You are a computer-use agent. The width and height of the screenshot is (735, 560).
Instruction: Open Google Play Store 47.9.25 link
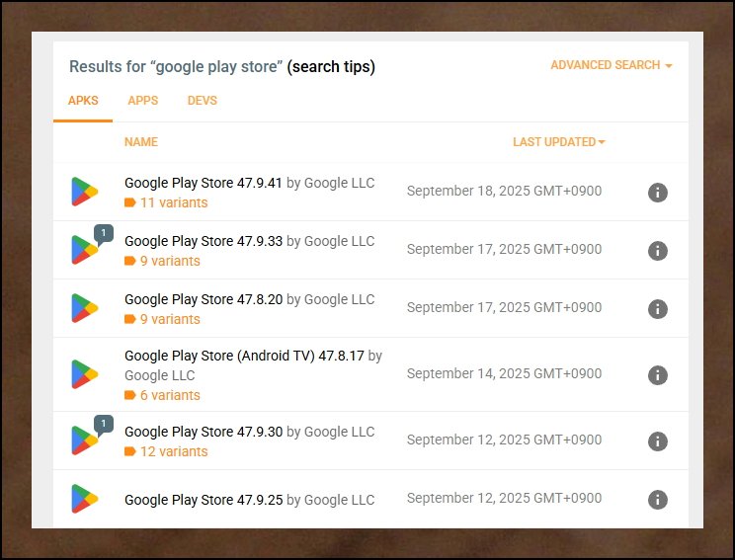203,500
